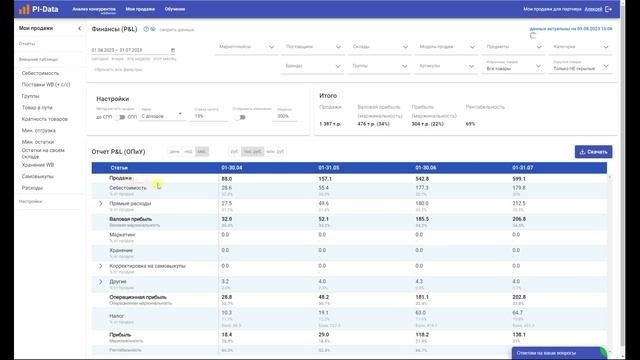Open the Ответим на ваши вопросы chat widget
The width and height of the screenshot is (640, 360).
[559, 353]
